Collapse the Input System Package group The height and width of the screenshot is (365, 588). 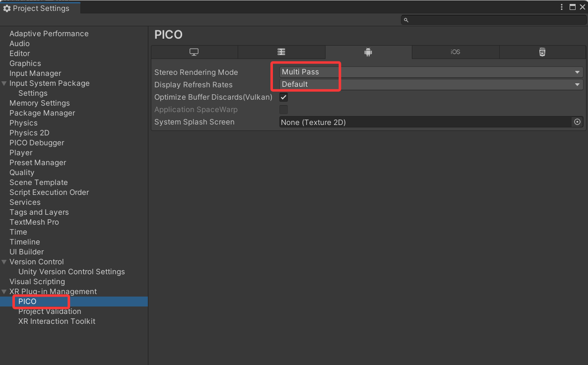[4, 83]
